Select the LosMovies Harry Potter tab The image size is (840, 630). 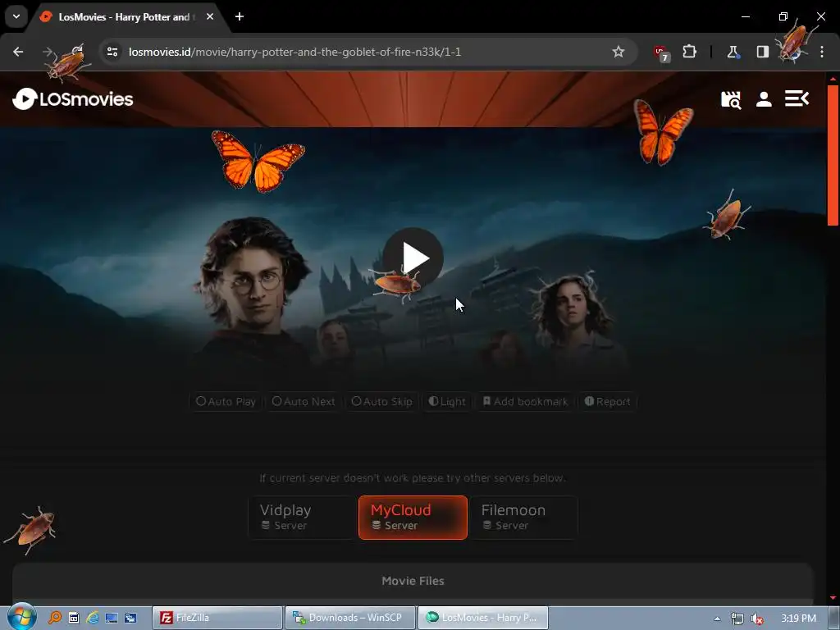click(126, 17)
